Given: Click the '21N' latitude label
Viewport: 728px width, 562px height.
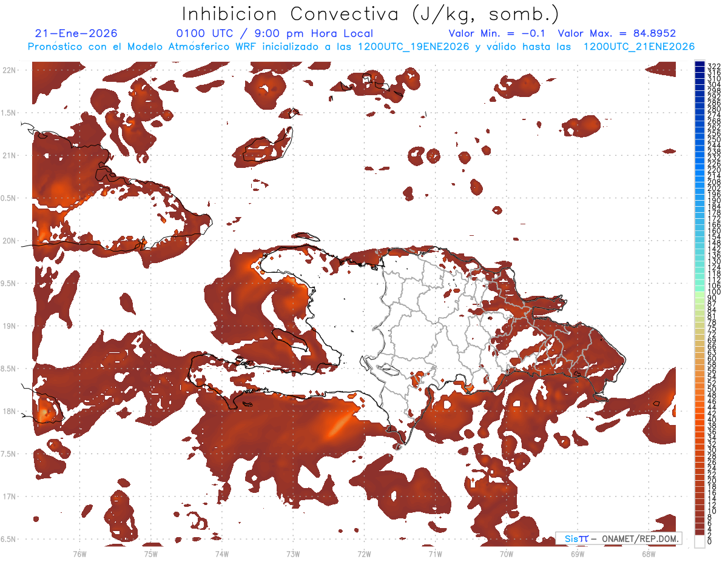Looking at the screenshot, I should click(x=10, y=155).
